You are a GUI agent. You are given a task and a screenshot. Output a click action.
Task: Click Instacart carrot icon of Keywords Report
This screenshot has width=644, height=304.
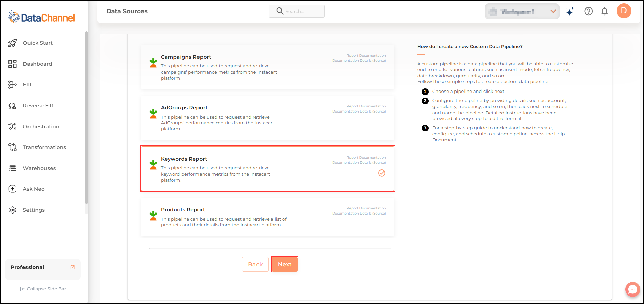click(153, 165)
